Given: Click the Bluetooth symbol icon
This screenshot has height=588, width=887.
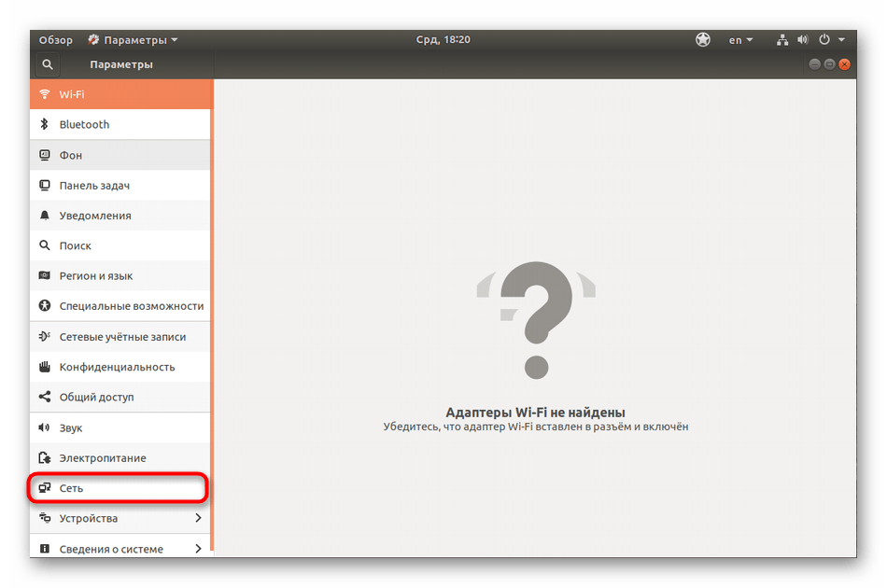Looking at the screenshot, I should (45, 124).
